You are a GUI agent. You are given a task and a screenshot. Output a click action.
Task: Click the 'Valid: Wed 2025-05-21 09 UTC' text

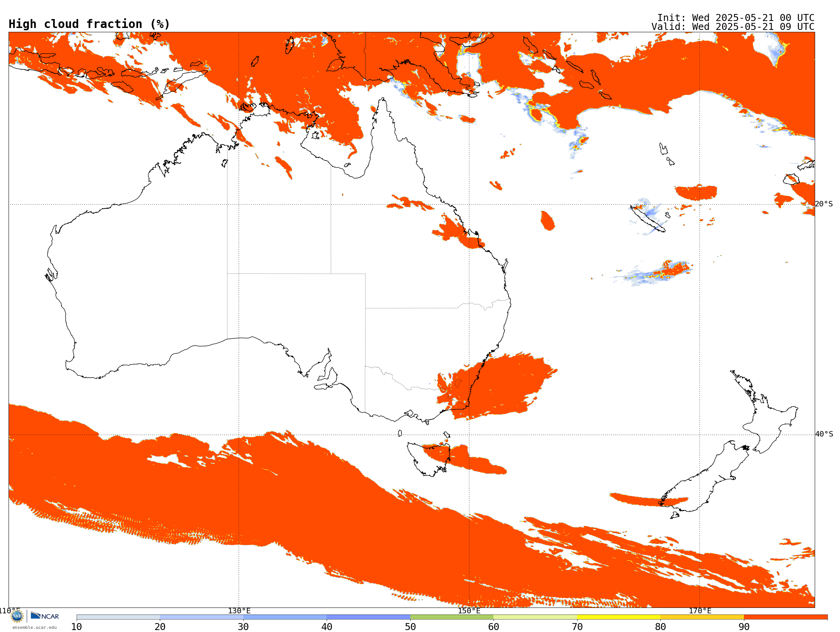pos(733,26)
